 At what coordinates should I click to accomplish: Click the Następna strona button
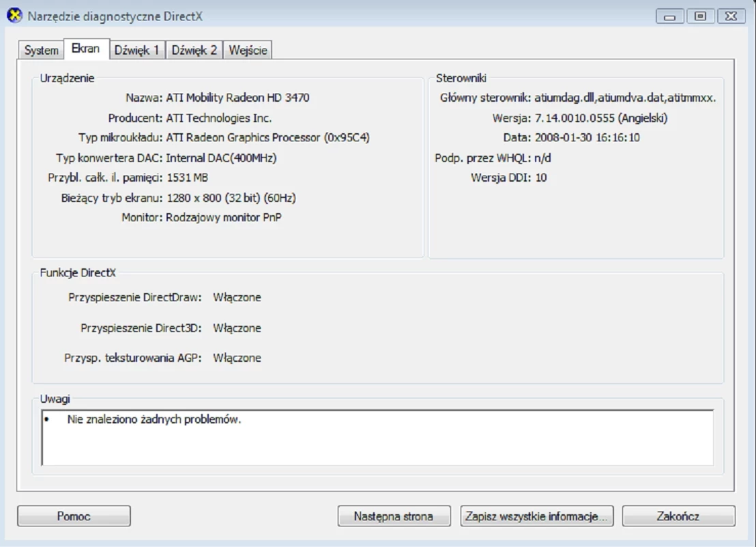(394, 516)
